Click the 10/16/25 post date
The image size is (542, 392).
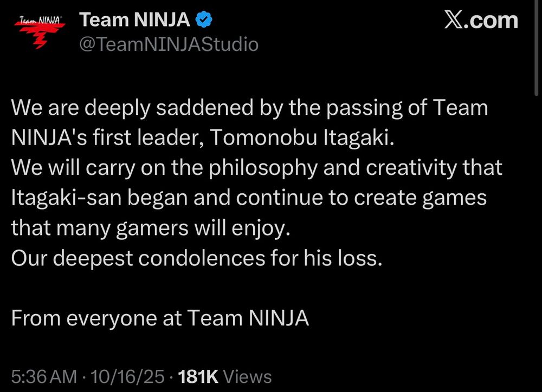click(127, 376)
